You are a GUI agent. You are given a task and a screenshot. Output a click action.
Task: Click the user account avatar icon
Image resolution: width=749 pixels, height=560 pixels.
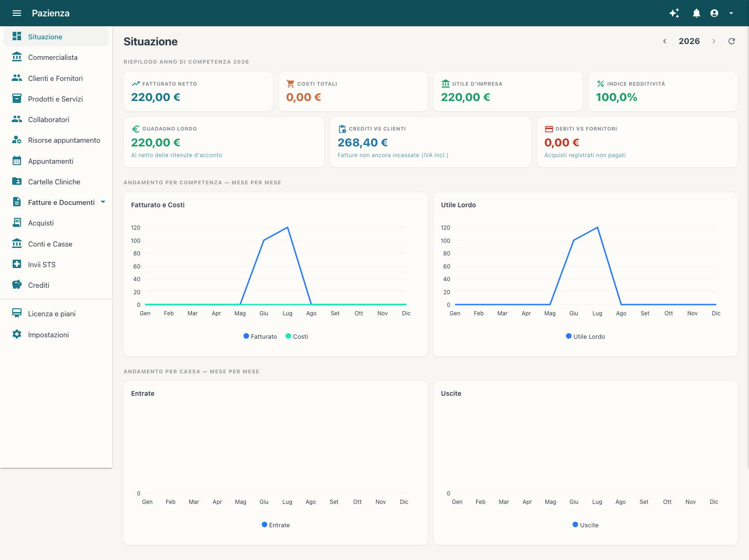pyautogui.click(x=714, y=13)
